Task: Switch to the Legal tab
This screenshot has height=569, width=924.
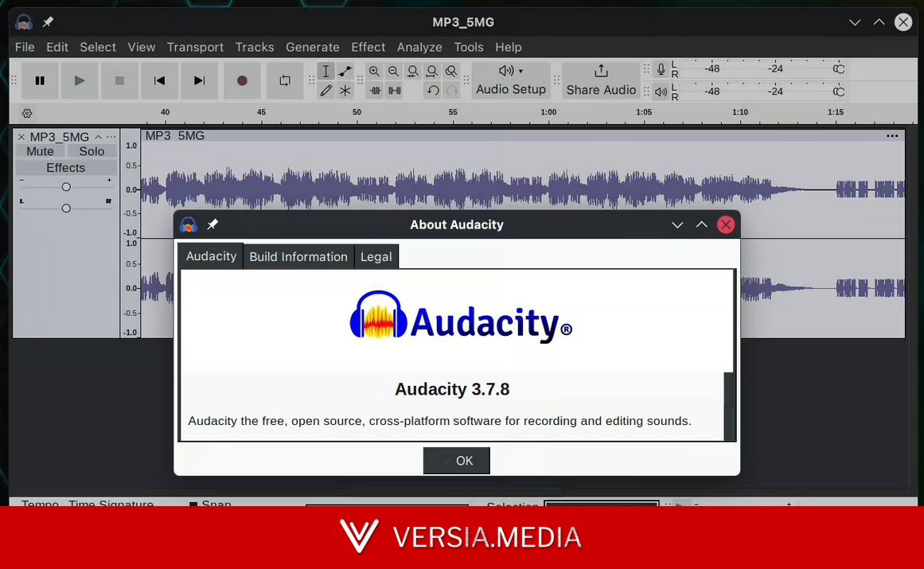Action: [376, 257]
